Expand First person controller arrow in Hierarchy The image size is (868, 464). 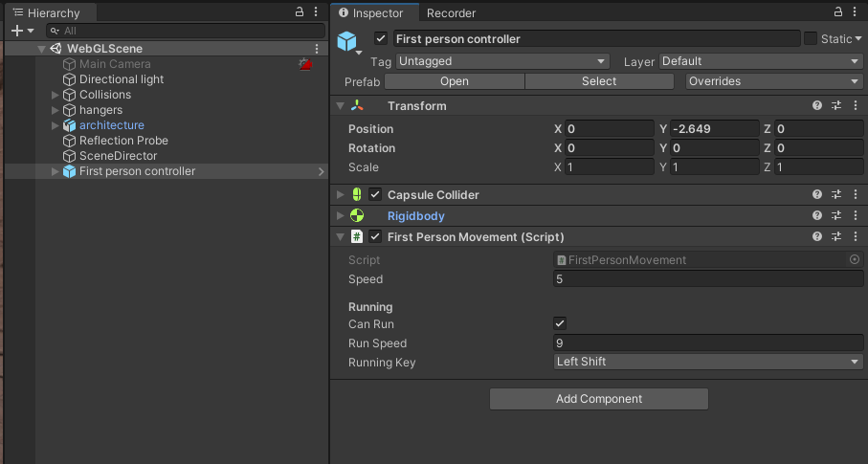pyautogui.click(x=55, y=171)
